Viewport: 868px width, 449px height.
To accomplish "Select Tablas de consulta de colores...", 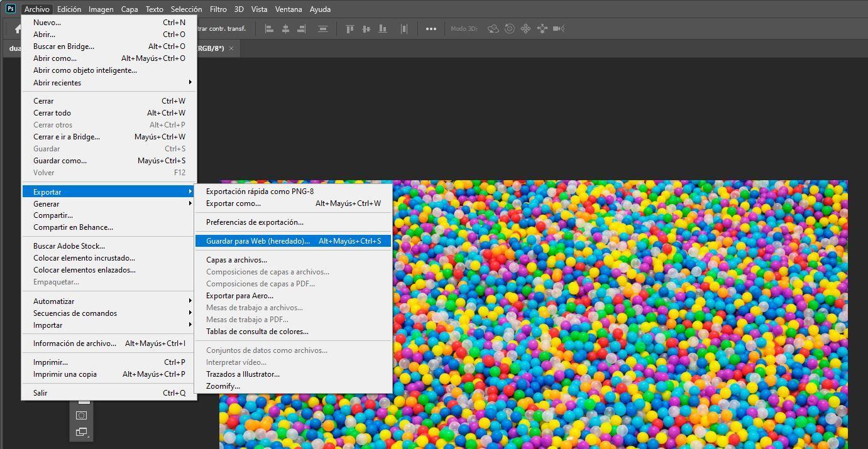I will (x=294, y=332).
